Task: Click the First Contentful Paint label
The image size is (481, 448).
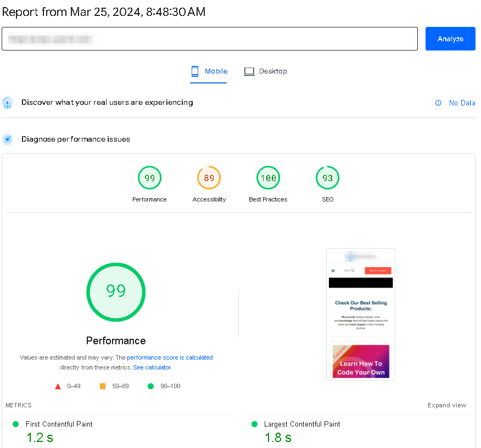Action: click(x=59, y=424)
